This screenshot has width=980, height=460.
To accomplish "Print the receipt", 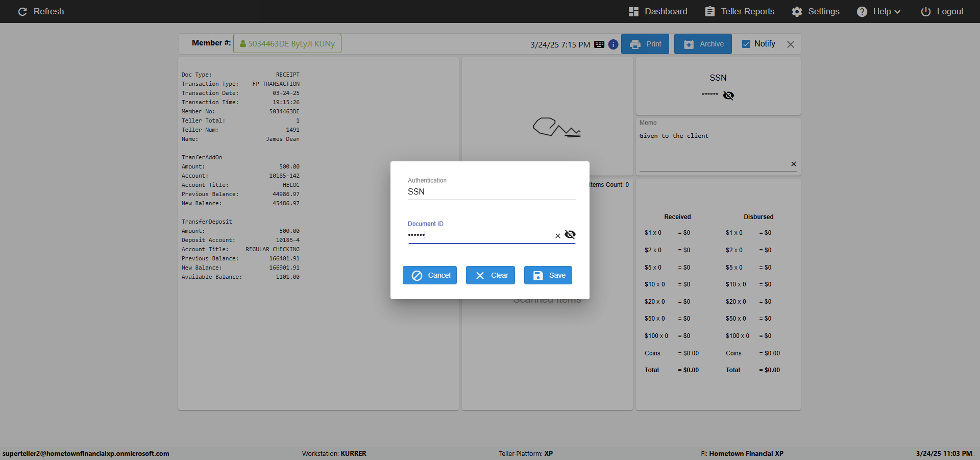I will (645, 44).
